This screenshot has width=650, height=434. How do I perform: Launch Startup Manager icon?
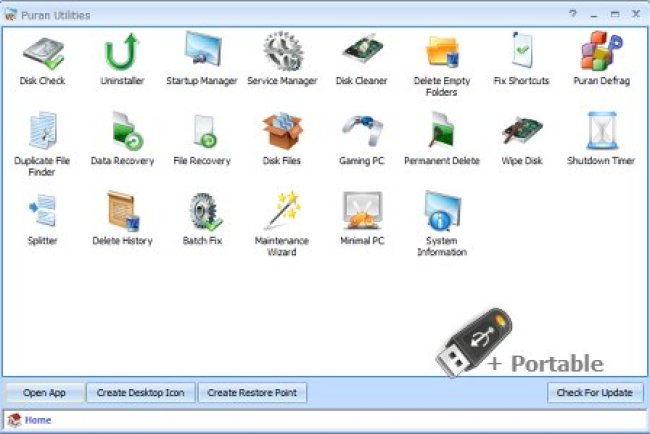pyautogui.click(x=203, y=49)
